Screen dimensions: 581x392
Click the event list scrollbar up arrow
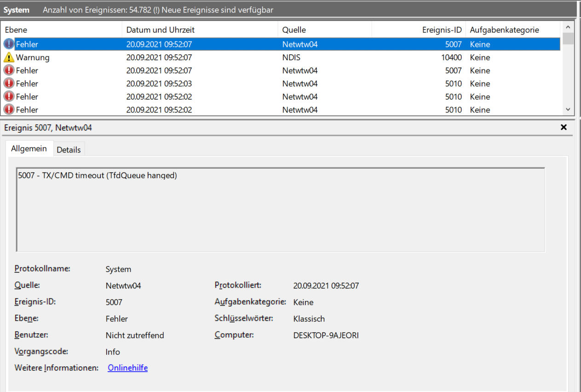point(568,27)
